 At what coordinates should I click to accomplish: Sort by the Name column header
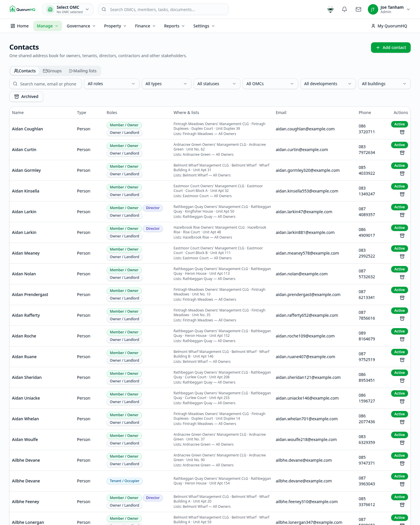(18, 113)
